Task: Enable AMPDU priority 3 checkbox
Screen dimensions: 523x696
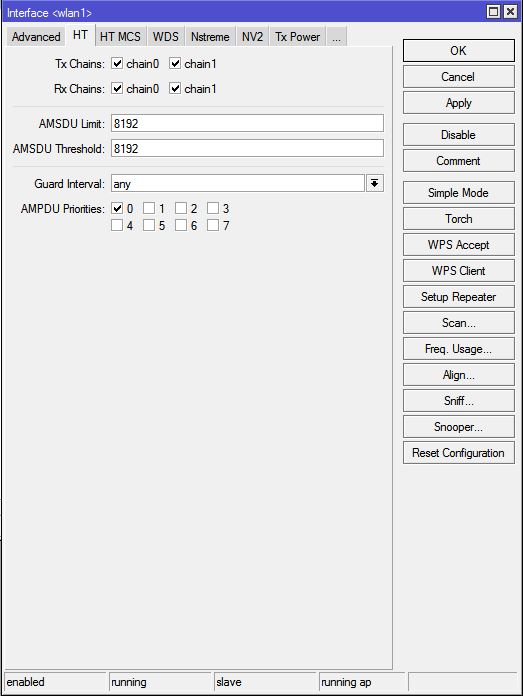Action: tap(213, 208)
